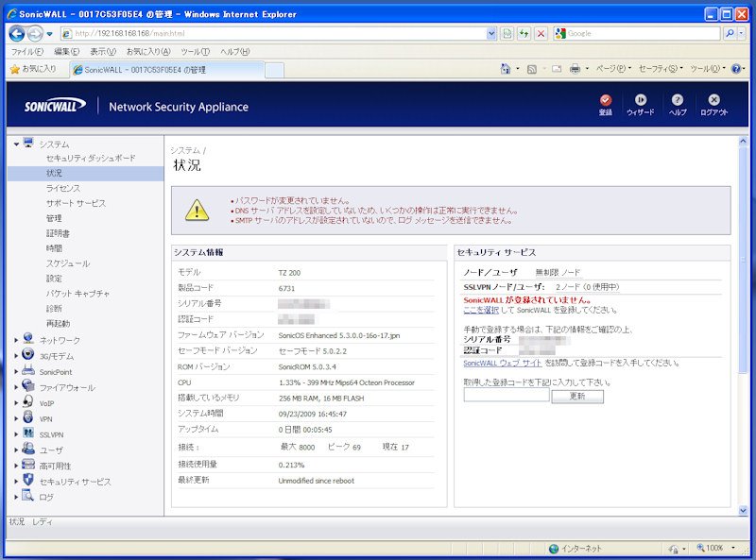Open the Page (ページ) command bar dropdown
The width and height of the screenshot is (756, 560).
[x=613, y=69]
